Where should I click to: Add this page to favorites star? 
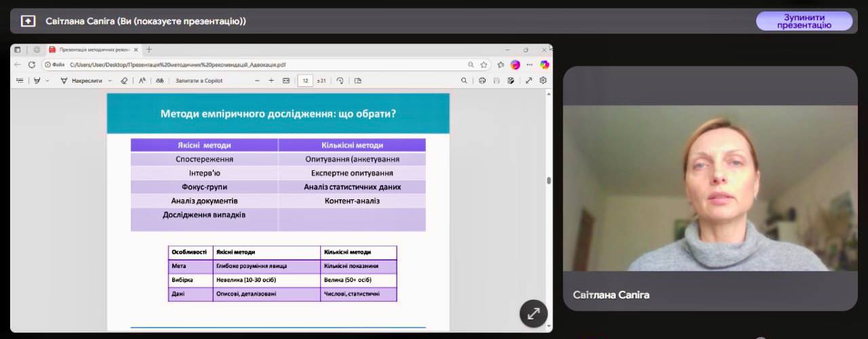click(484, 65)
